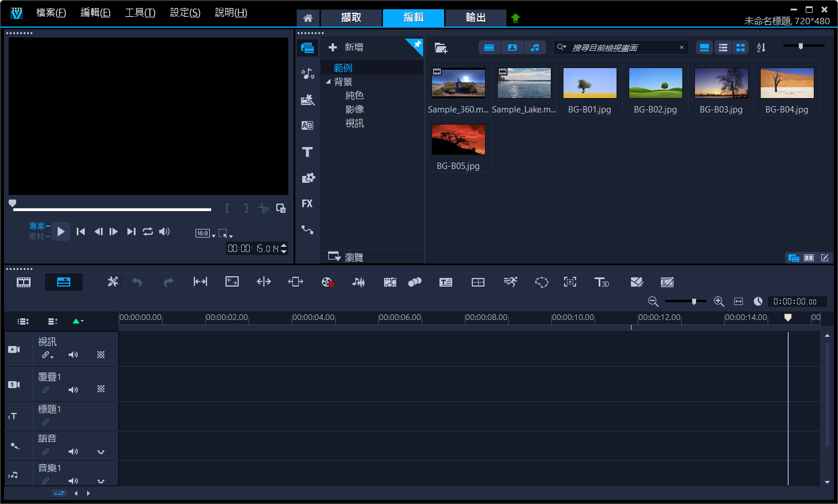This screenshot has width=838, height=504.
Task: Expand the 語音 track options chevron
Action: point(101,452)
